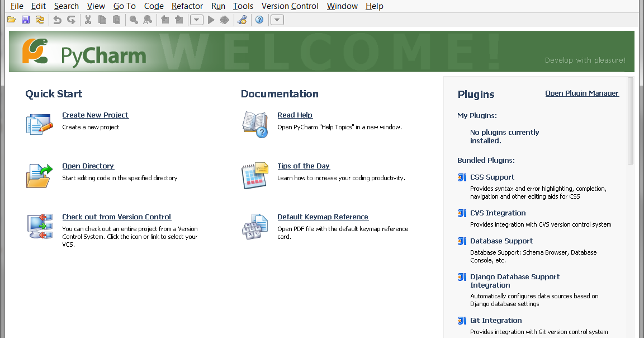Click the PyCharm logo in the banner
This screenshot has height=338, width=644.
[84, 52]
